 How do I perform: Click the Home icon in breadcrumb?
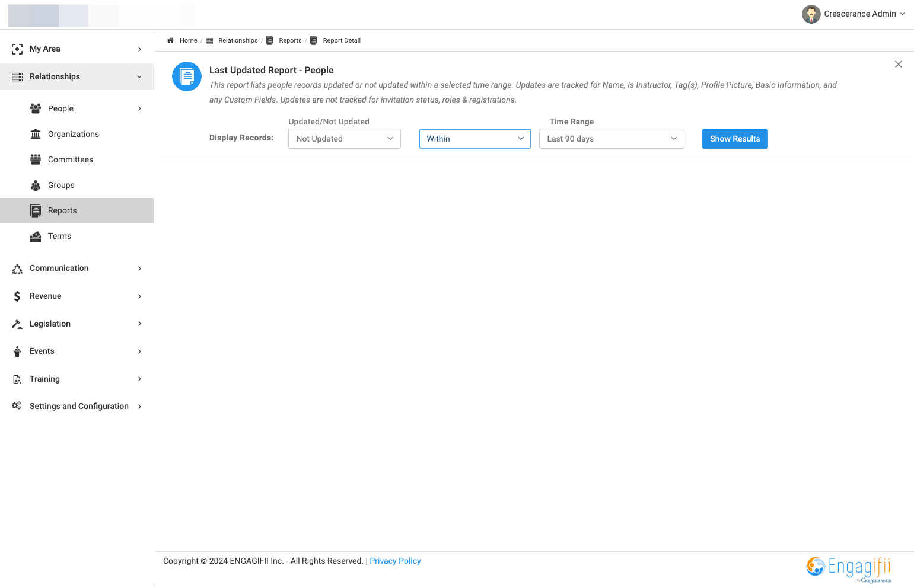point(170,40)
